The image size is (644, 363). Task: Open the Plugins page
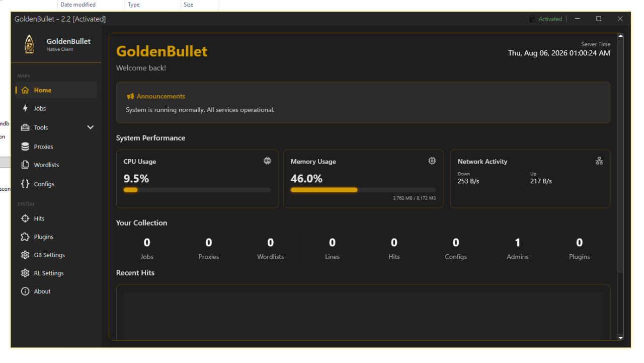pos(56,237)
